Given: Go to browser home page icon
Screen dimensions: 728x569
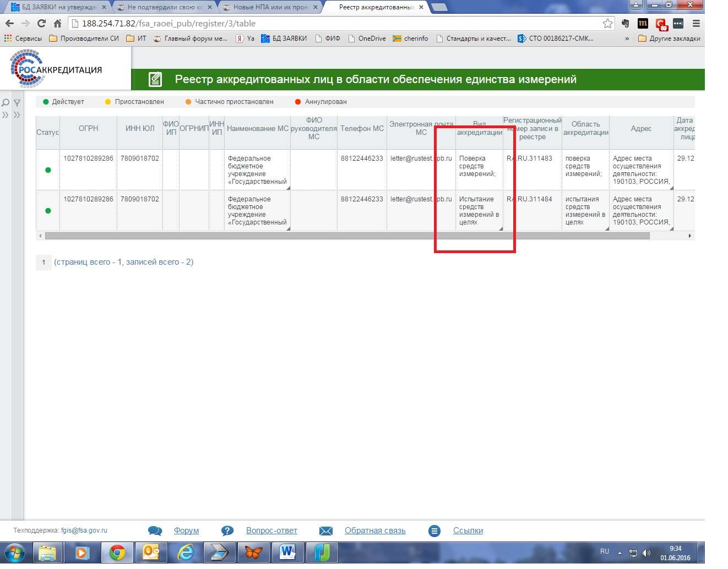Looking at the screenshot, I should 57,23.
